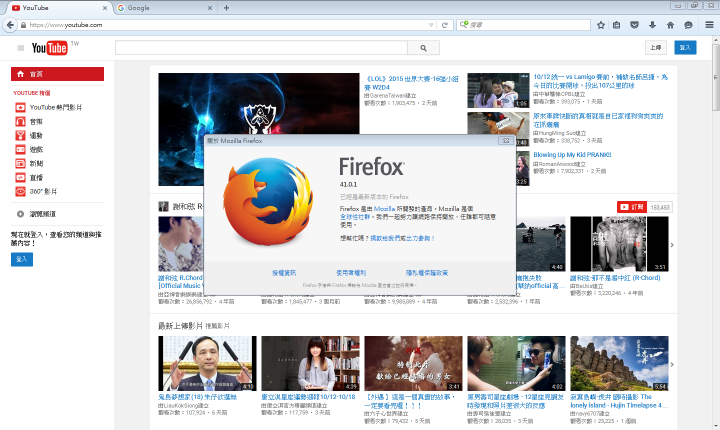The width and height of the screenshot is (720, 430).
Task: Close the Google tab
Action: point(210,8)
